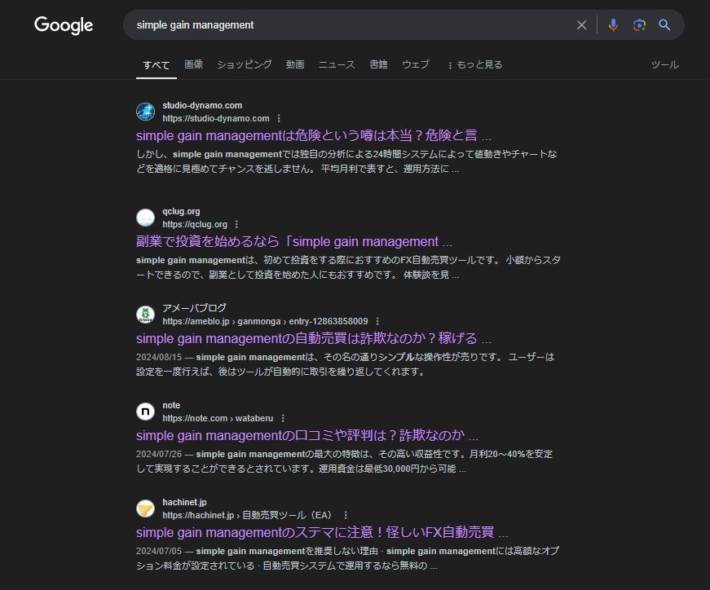Open options menu for note.com result
The image size is (710, 590).
(283, 418)
